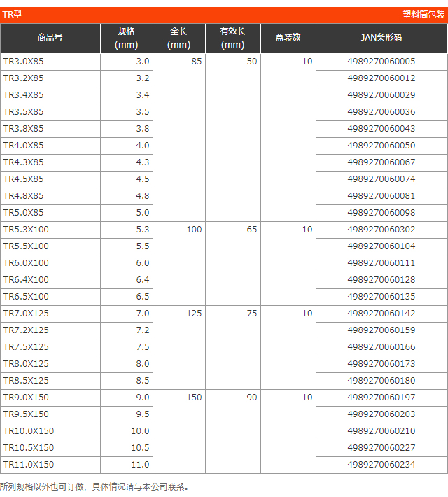
Task: Click the 盒装数 column header
Action: (x=288, y=38)
